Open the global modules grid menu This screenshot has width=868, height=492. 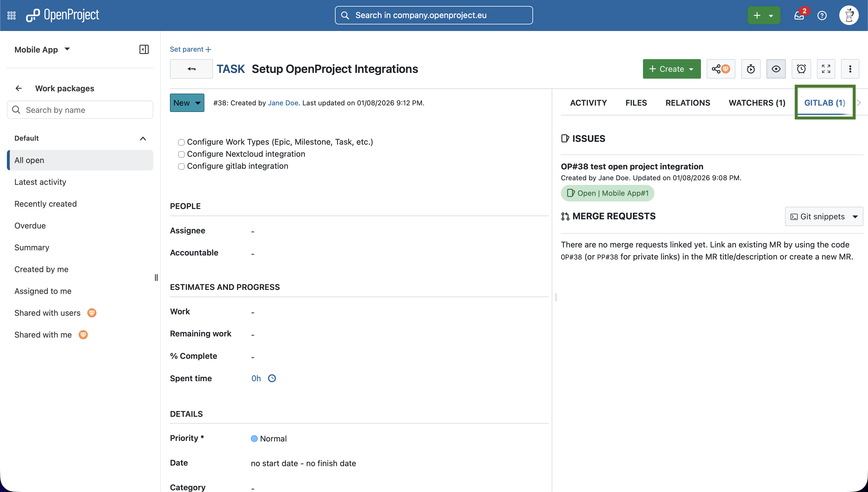11,15
